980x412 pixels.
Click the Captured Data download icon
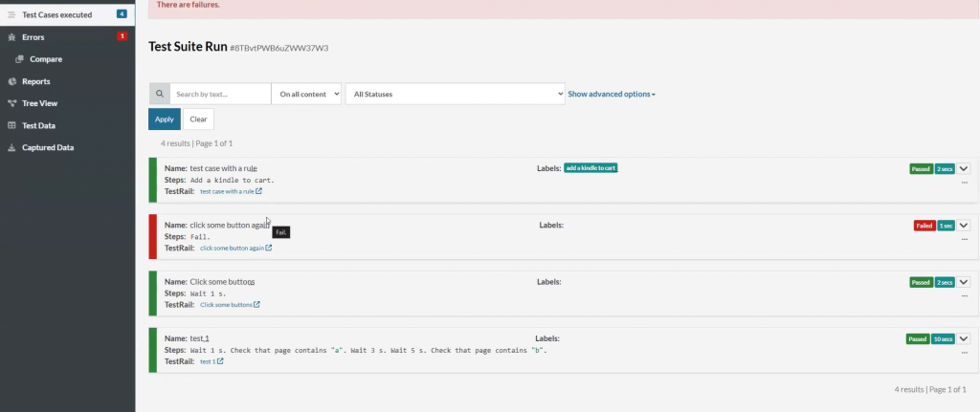point(11,147)
